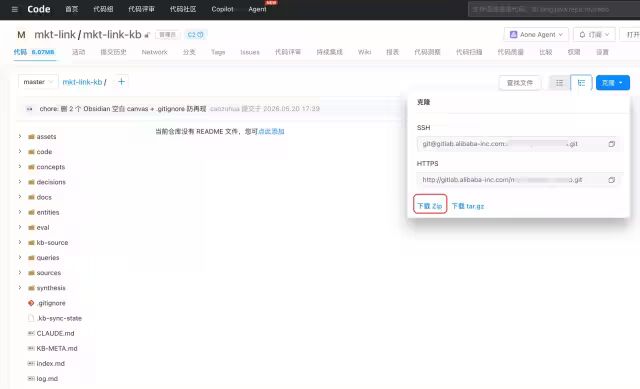The width and height of the screenshot is (640, 389).
Task: Open Copilot from top bar
Action: pos(222,9)
